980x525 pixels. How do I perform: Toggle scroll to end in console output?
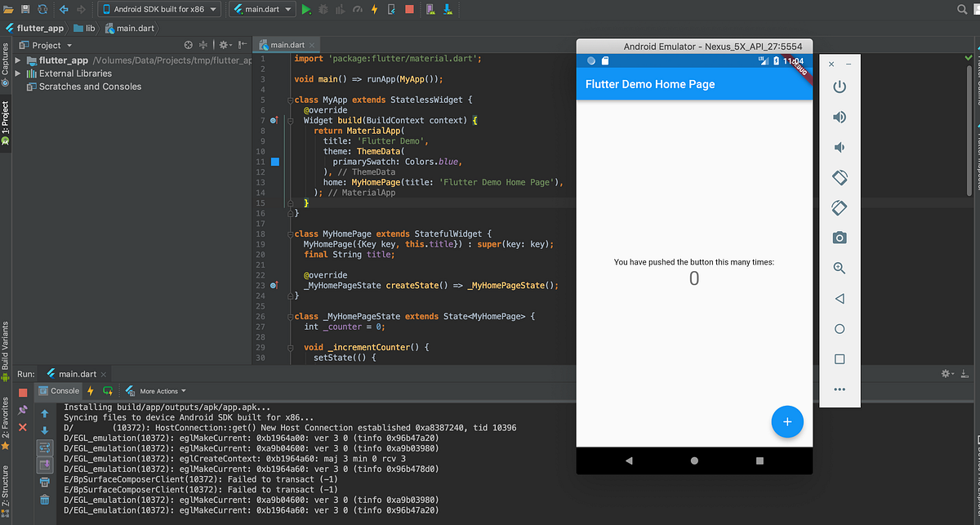45,463
